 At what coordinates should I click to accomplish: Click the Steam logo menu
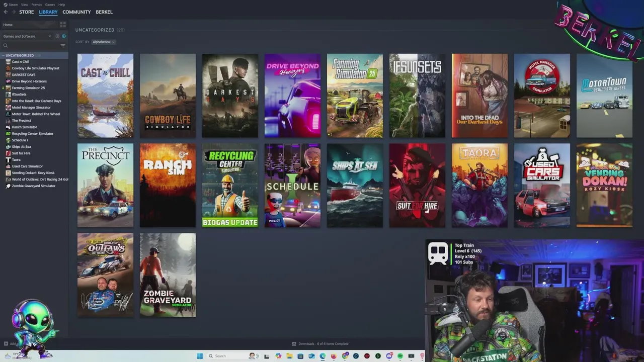(x=10, y=5)
